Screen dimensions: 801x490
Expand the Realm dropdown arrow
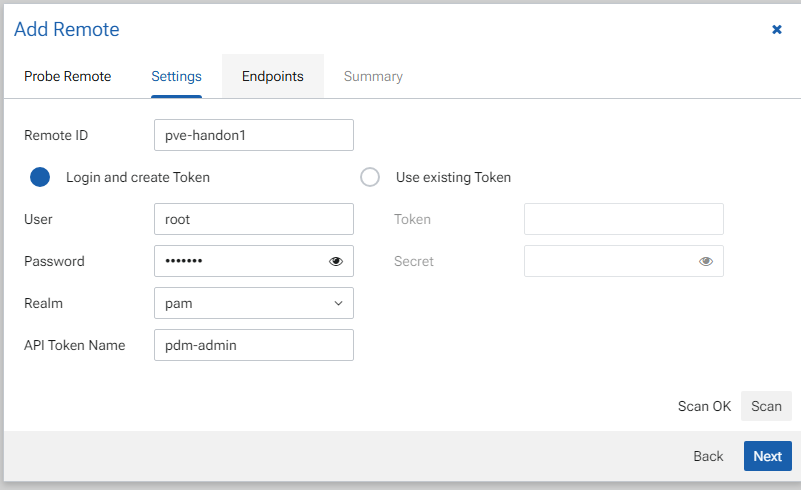(x=338, y=303)
